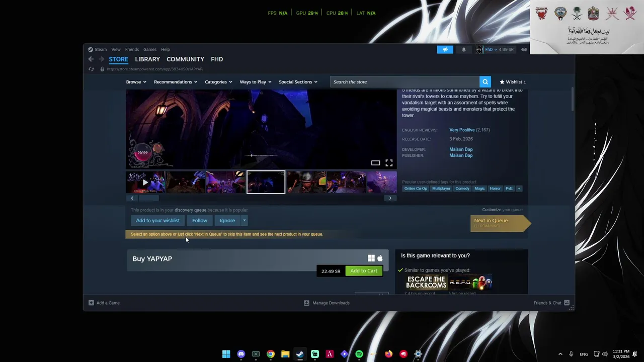644x362 pixels.
Task: Open the notifications bell
Action: (x=464, y=49)
